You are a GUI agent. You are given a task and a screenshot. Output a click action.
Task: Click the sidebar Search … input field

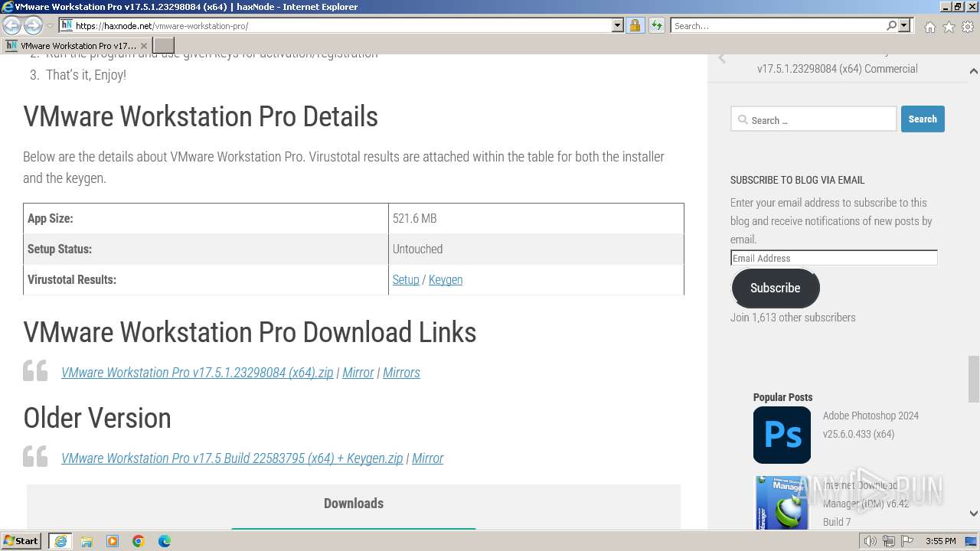[813, 119]
